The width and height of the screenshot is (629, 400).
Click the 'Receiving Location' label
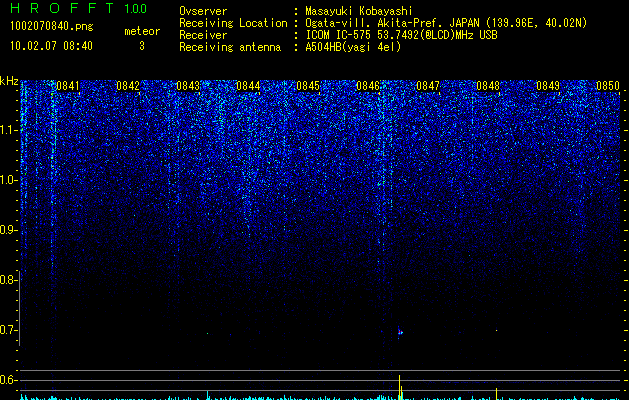pyautogui.click(x=233, y=23)
